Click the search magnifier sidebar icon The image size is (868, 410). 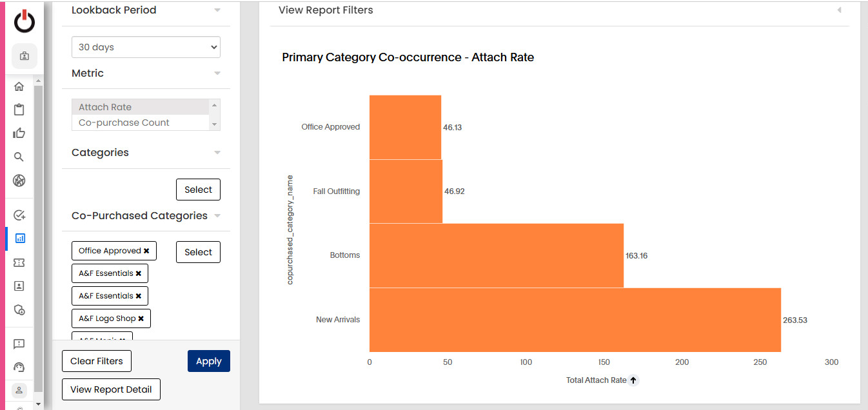[19, 157]
